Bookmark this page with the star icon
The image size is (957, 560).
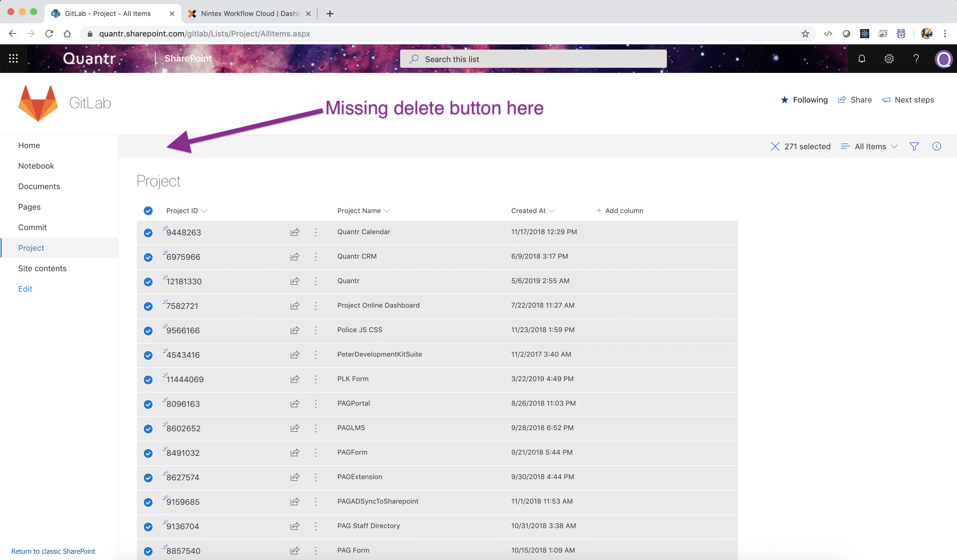[x=805, y=34]
